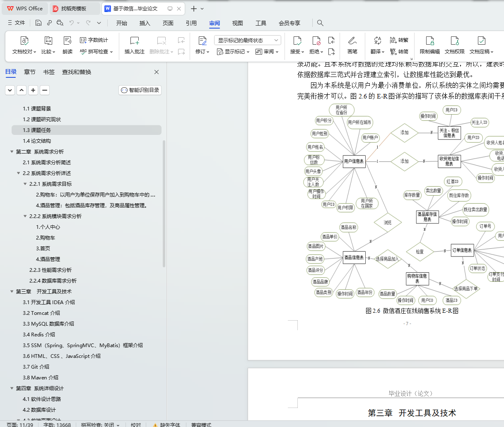This screenshot has width=504, height=427.
Task: Collapse the 第二章 系统需求分析 tree node
Action: 12,152
